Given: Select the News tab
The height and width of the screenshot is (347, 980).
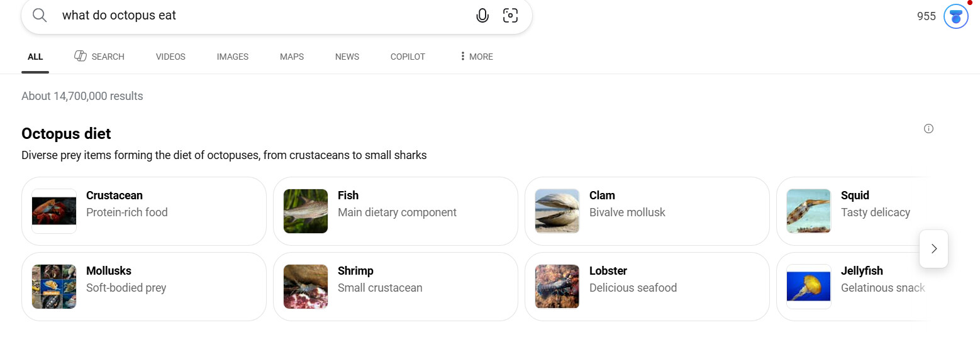Looking at the screenshot, I should 347,57.
